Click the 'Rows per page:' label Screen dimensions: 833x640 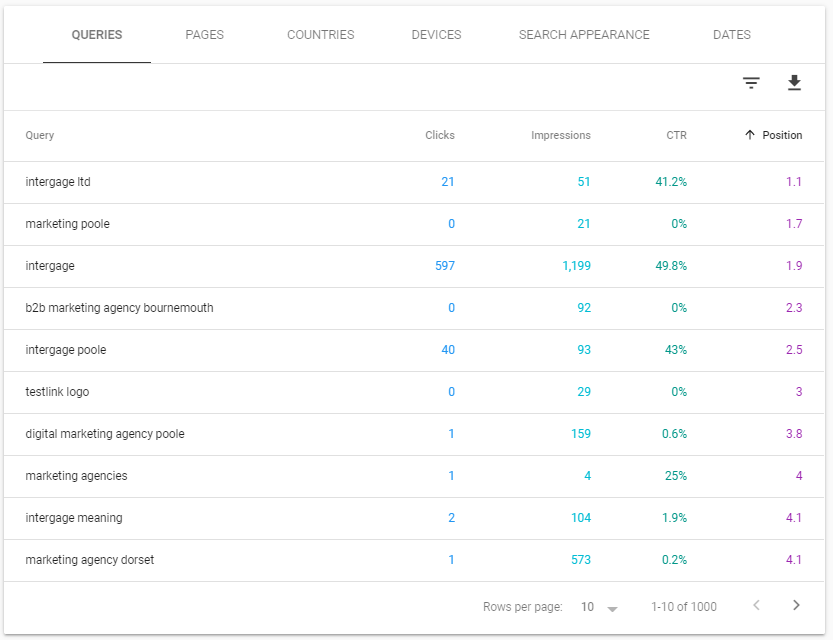[x=523, y=607]
